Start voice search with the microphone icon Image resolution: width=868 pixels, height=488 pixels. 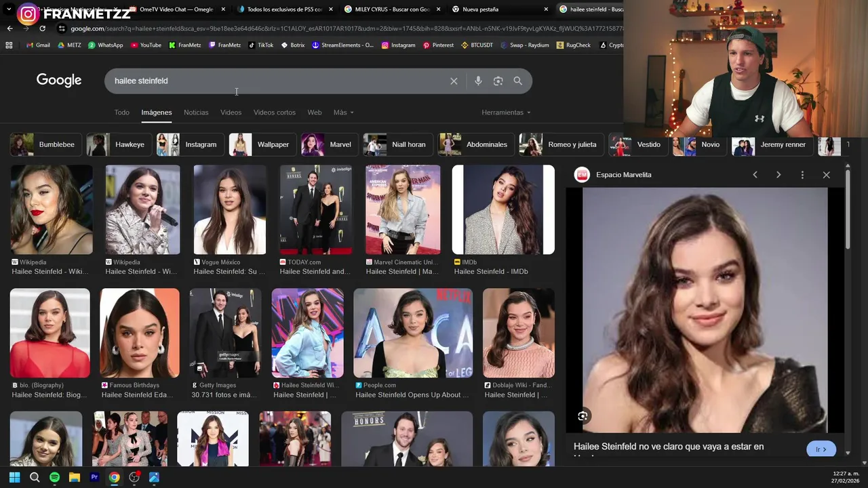(x=478, y=81)
